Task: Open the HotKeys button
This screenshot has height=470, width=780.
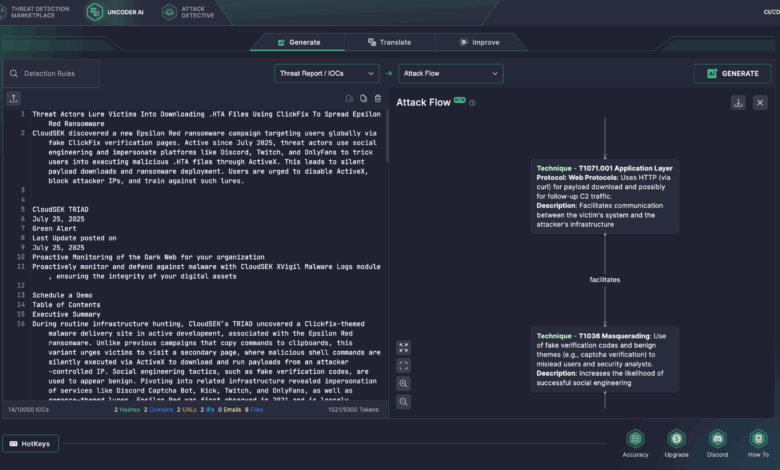Action: coord(30,444)
